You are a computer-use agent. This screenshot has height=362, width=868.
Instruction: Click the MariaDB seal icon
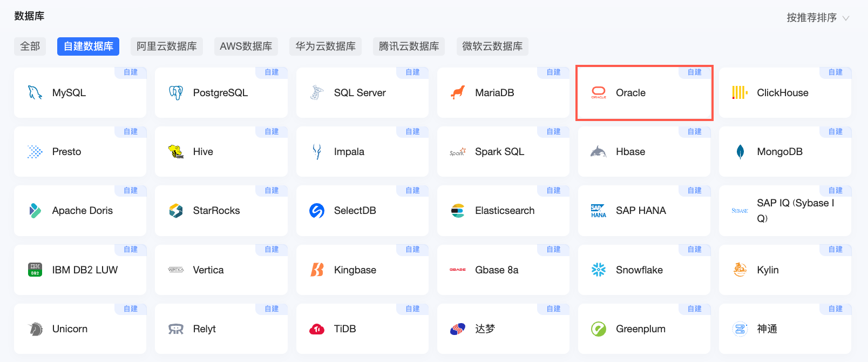click(x=458, y=92)
